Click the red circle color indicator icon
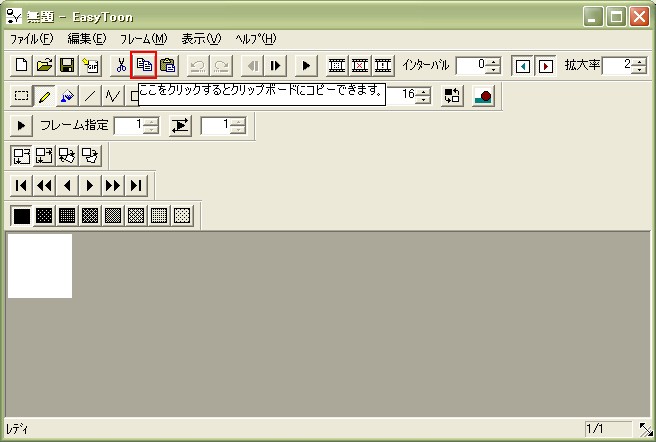The image size is (656, 442). tap(483, 95)
